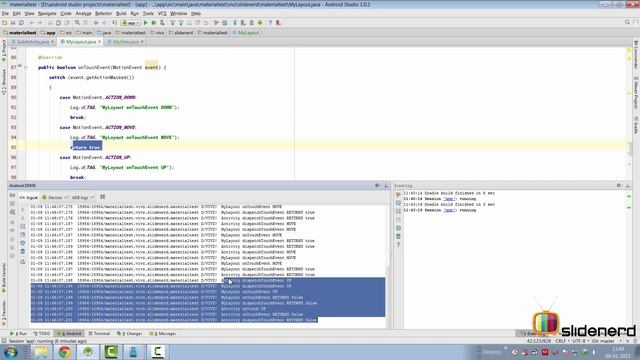640x360 pixels.
Task: Hide the Android DDMS panel using the hide icon
Action: [x=386, y=186]
